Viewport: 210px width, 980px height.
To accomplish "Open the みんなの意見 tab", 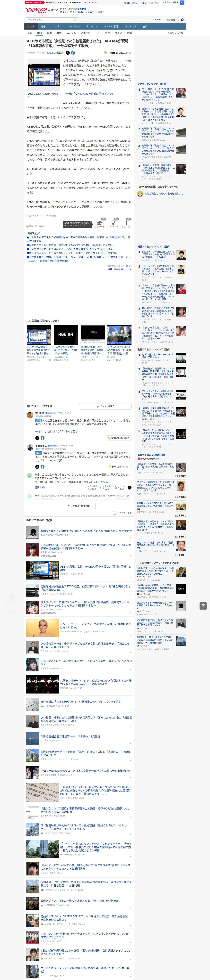I will [111, 27].
